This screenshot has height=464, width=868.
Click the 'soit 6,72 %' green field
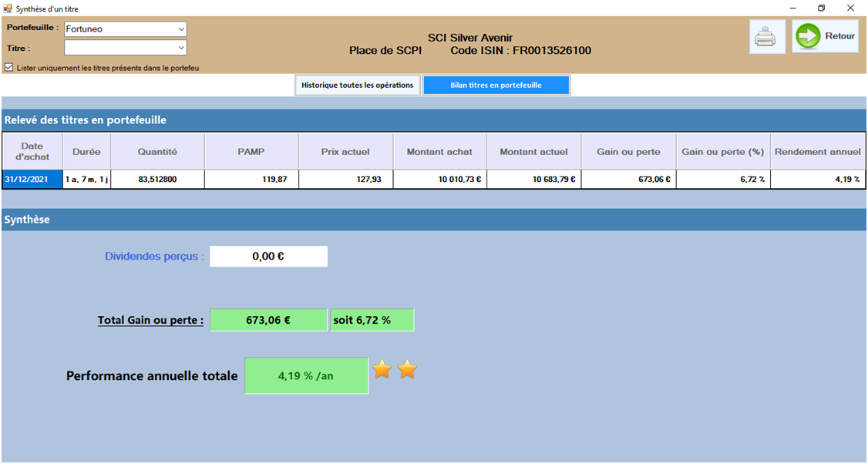coord(372,320)
